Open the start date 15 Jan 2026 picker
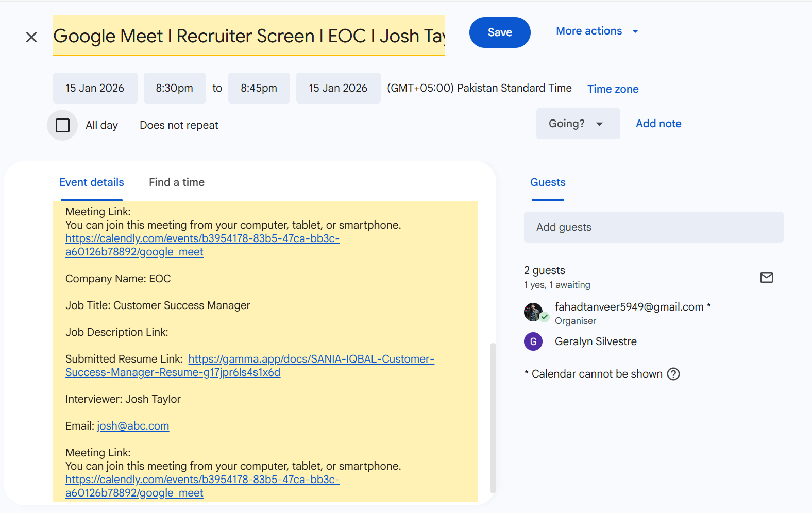 click(x=95, y=88)
